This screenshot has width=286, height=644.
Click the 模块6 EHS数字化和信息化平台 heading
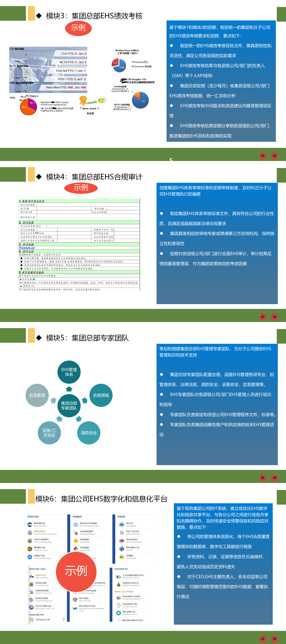[x=101, y=499]
